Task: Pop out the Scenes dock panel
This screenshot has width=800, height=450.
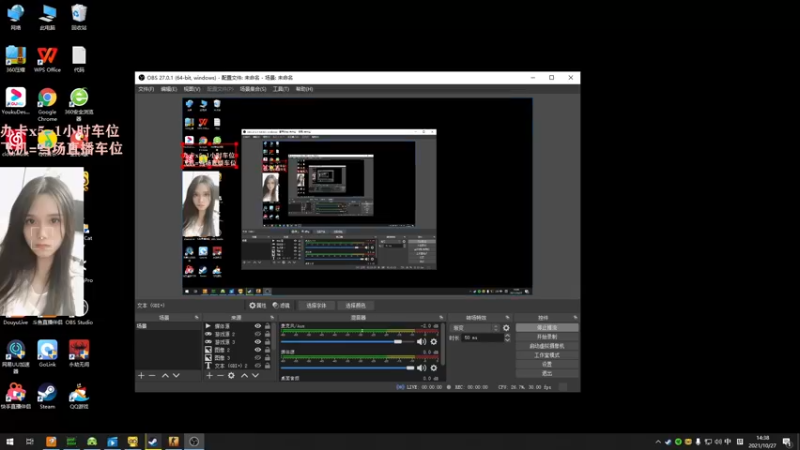Action: (x=196, y=317)
